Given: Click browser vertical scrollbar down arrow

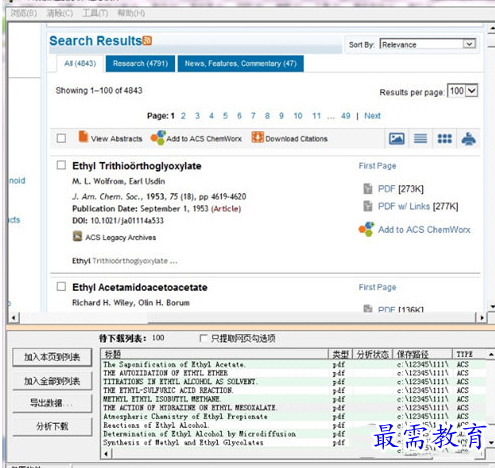Looking at the screenshot, I should click(492, 307).
